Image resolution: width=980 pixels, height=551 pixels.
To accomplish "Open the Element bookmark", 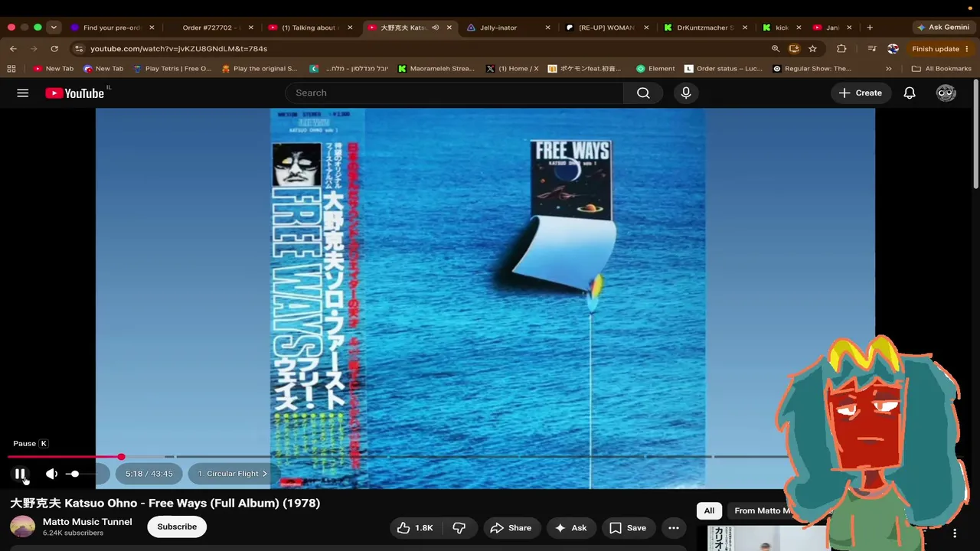I will coord(655,68).
